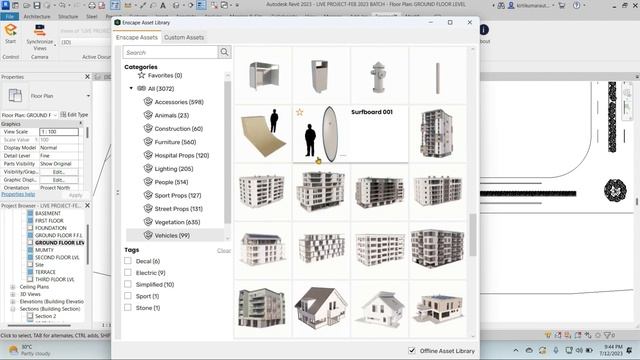Collapse the All (3072) category tree arrow
Image resolution: width=640 pixels, height=360 pixels.
[x=131, y=88]
